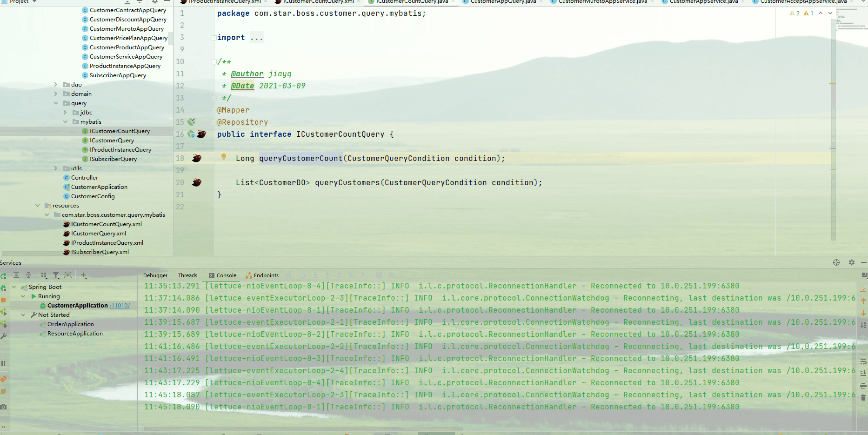The image size is (868, 435).
Task: Click the MyBatis bird gutter icon beside queryCustomerCount
Action: (197, 158)
